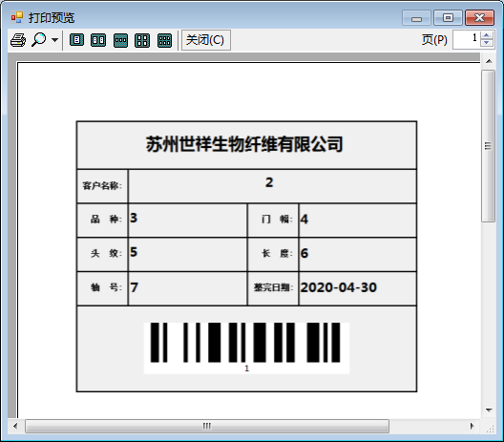Select the one-page layout icon
The image size is (504, 442).
tap(76, 40)
